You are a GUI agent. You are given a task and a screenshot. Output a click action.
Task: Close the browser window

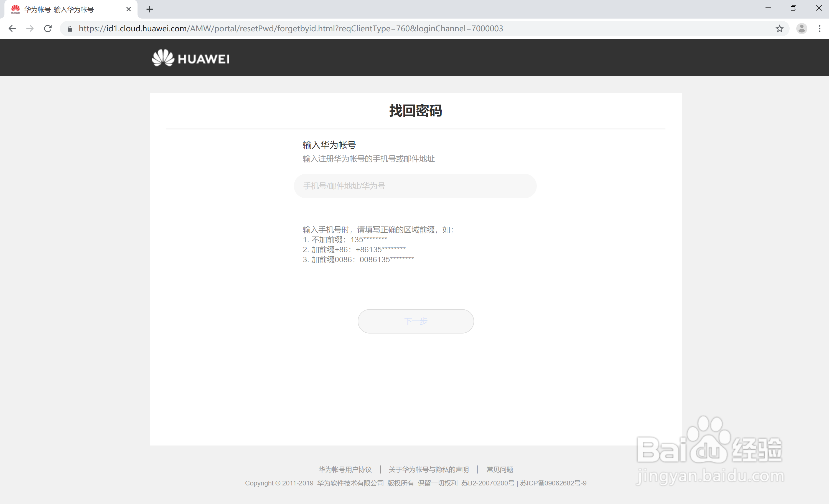coord(819,8)
